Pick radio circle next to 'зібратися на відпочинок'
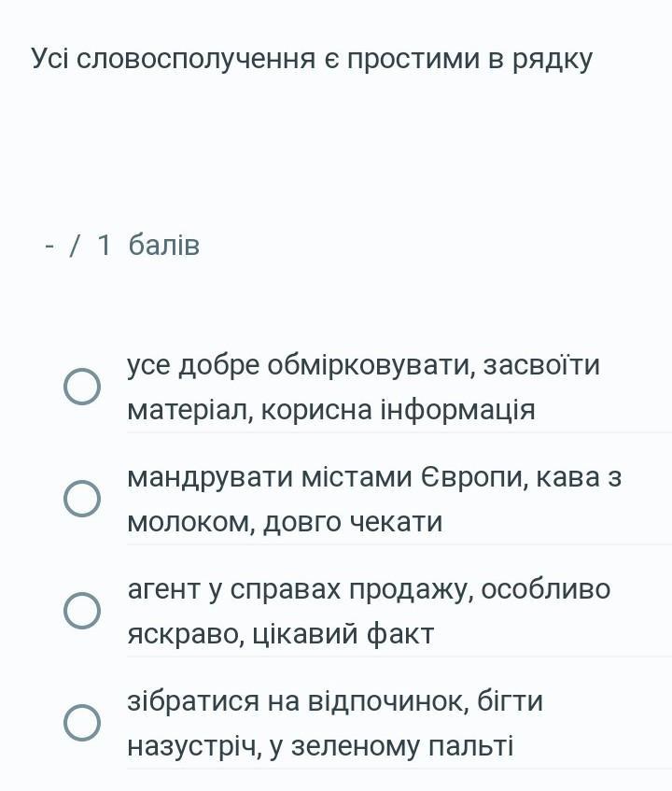The width and height of the screenshot is (672, 791). (82, 723)
